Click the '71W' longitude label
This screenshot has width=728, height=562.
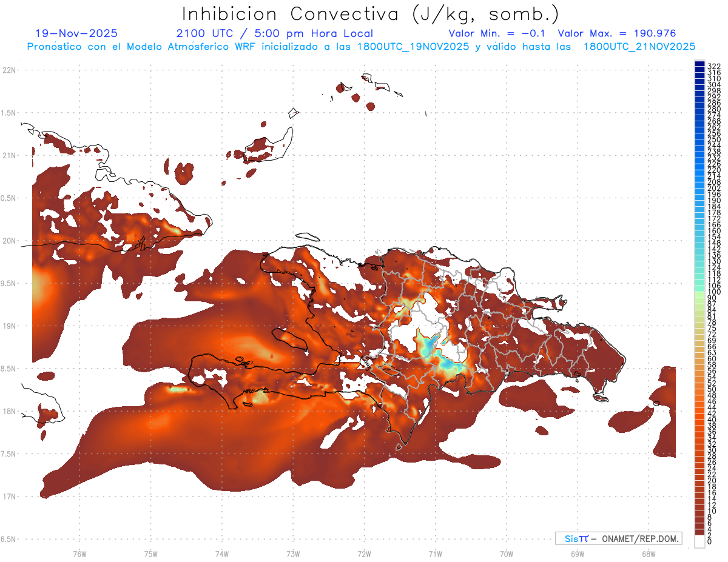[435, 554]
